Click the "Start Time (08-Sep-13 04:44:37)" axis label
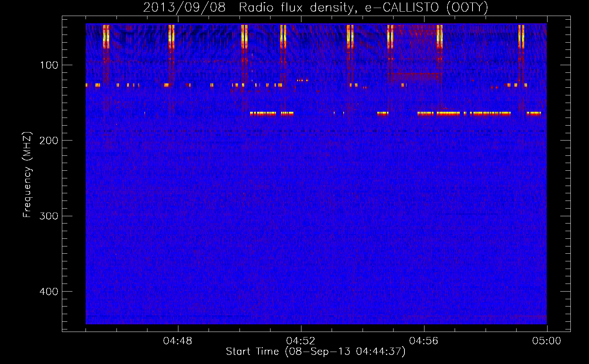Image resolution: width=589 pixels, height=364 pixels. point(316,352)
